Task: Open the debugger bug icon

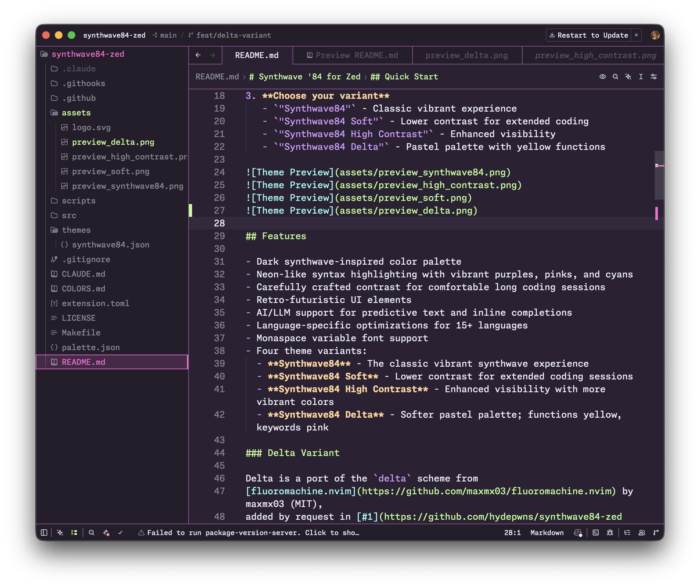Action: tap(610, 533)
